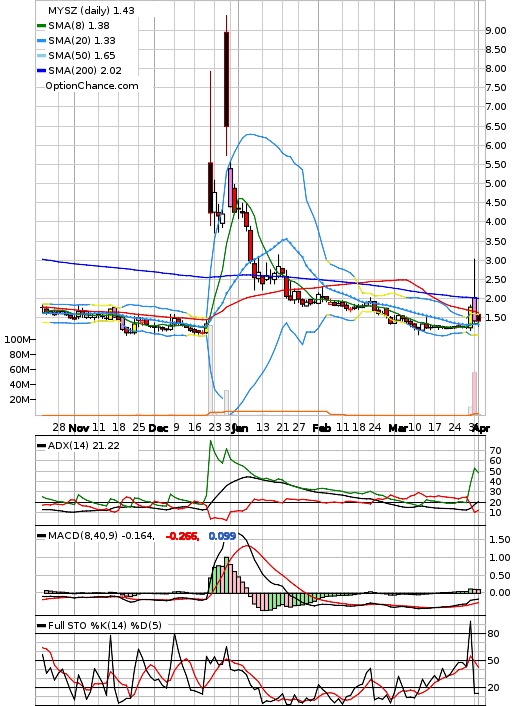The width and height of the screenshot is (526, 706).
Task: Click the 1.50 level on MACD axis
Action: [500, 540]
